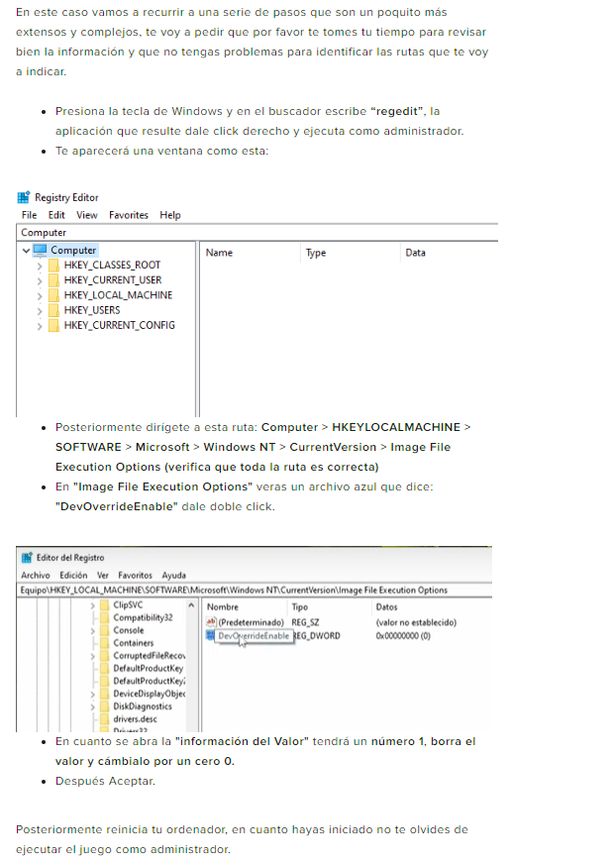Click the folder icon of HKEY_LOCAL_MACHINE
The width and height of the screenshot is (616, 863).
(53, 295)
